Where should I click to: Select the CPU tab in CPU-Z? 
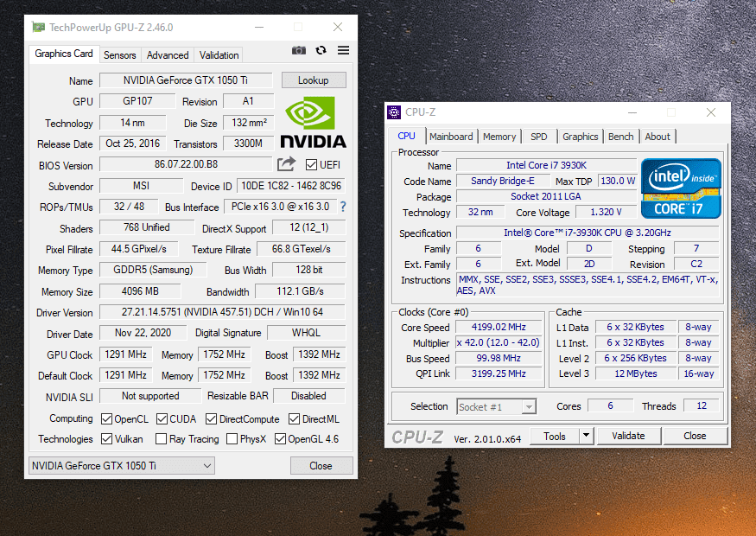tap(406, 136)
